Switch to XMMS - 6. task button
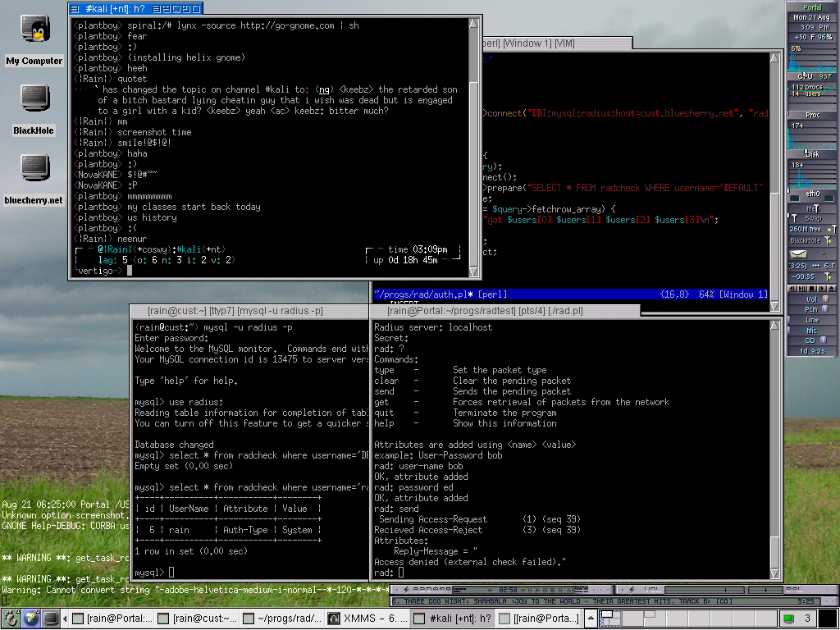 click(367, 619)
